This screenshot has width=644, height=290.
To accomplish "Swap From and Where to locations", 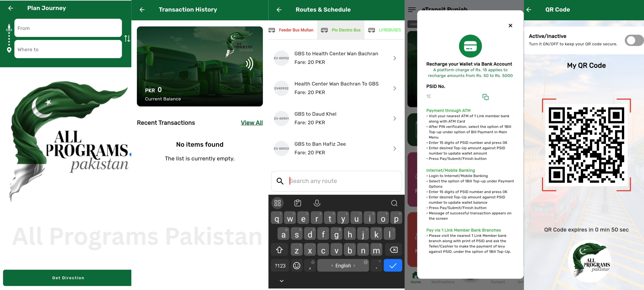I will click(x=127, y=39).
